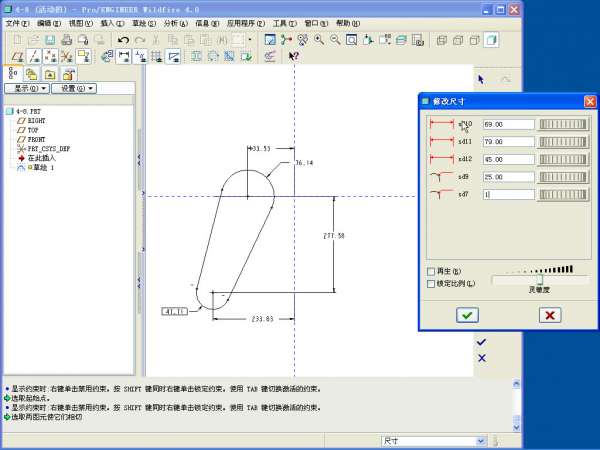The image size is (600, 450).
Task: Adjust the sd10 thumbwheel
Action: [x=562, y=124]
